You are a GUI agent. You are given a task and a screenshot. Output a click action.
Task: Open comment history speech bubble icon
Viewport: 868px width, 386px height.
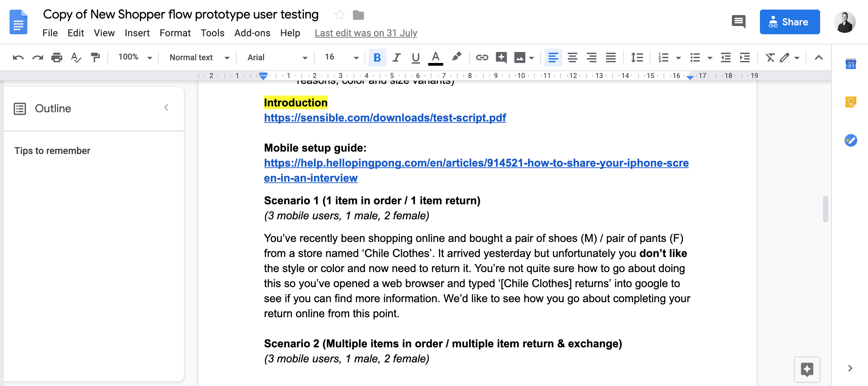pyautogui.click(x=738, y=22)
